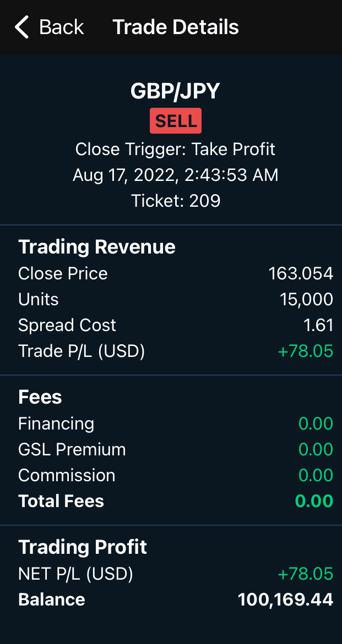Screen dimensions: 342x644
Task: Click the Close Price value 163.054
Action: [x=301, y=273]
